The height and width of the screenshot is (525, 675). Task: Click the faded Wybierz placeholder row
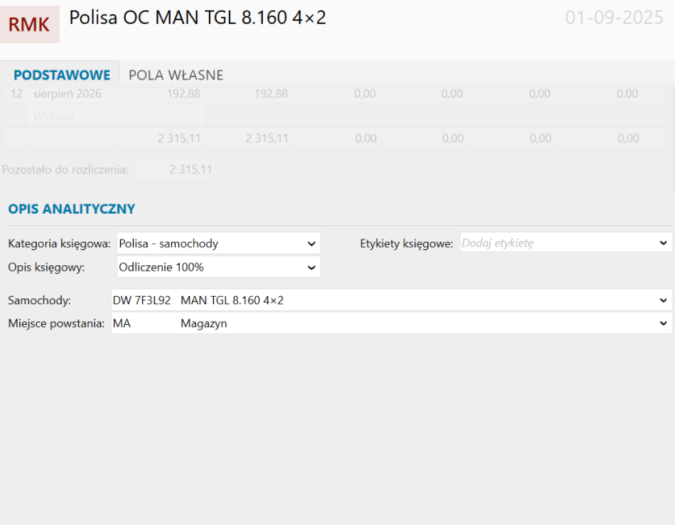[53, 116]
